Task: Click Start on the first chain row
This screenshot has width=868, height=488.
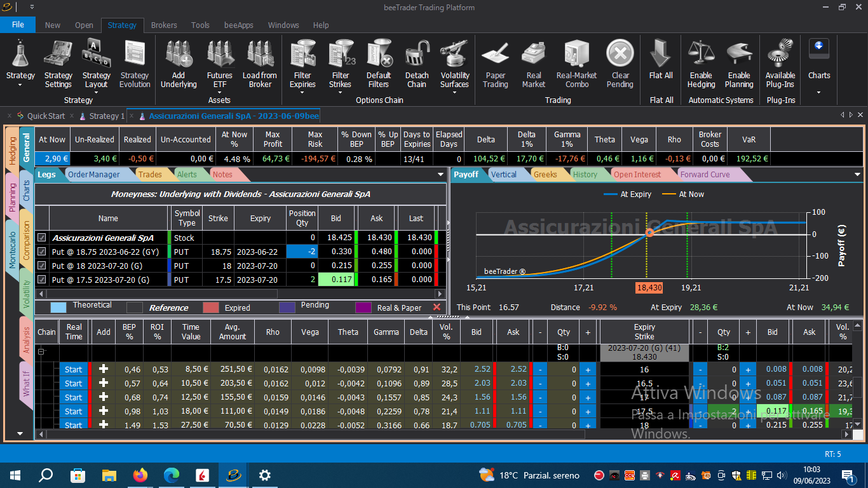Action: [x=74, y=369]
